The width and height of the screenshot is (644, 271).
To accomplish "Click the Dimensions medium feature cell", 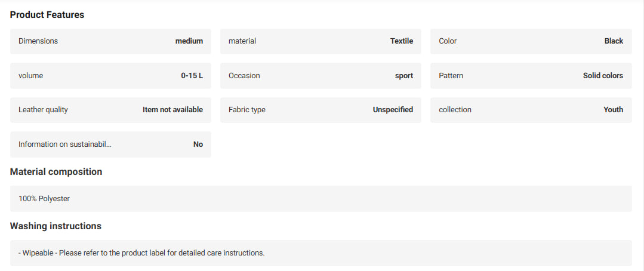I will pos(110,41).
